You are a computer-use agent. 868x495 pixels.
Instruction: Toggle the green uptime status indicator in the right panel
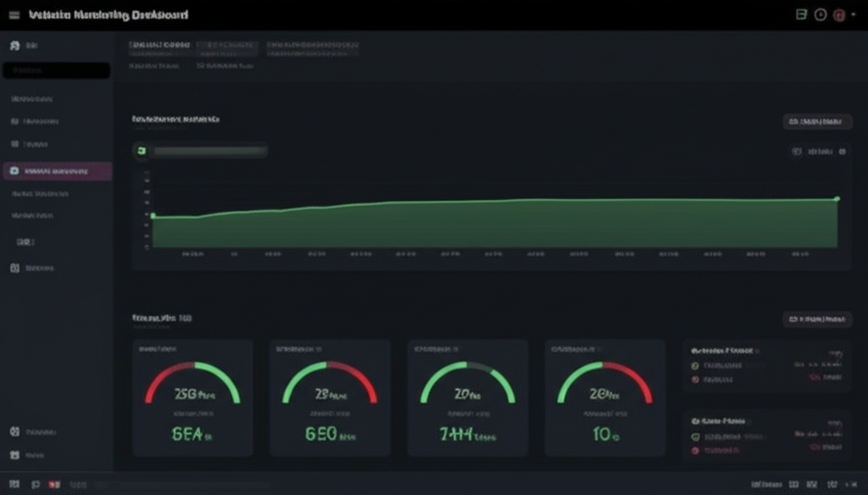click(x=695, y=437)
